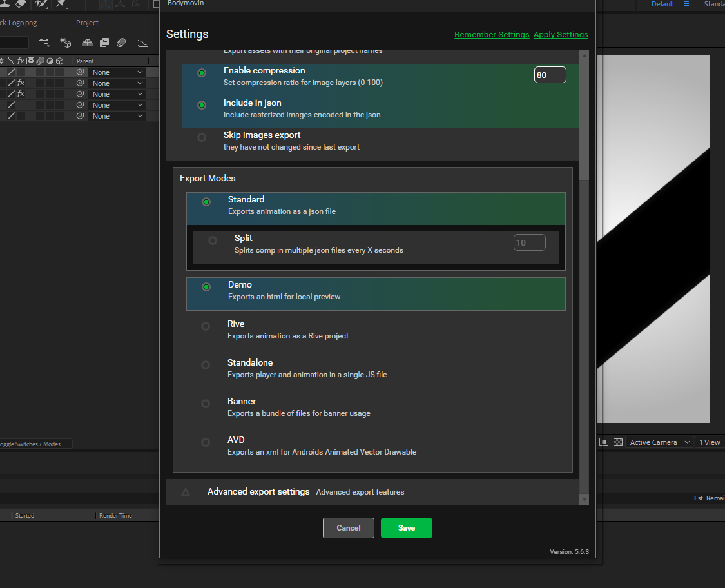
Task: Click Toggle Switches / Modes button
Action: pyautogui.click(x=30, y=444)
